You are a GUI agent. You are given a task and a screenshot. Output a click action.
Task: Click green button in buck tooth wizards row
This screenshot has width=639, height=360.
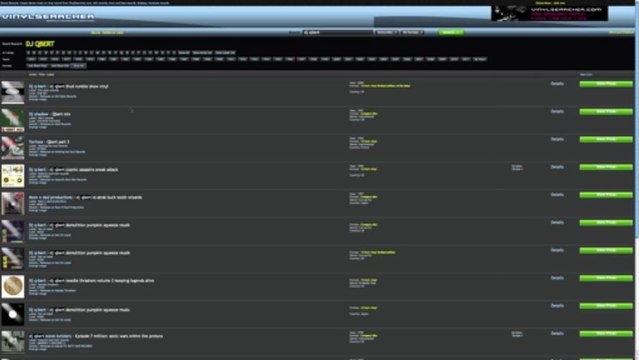606,195
